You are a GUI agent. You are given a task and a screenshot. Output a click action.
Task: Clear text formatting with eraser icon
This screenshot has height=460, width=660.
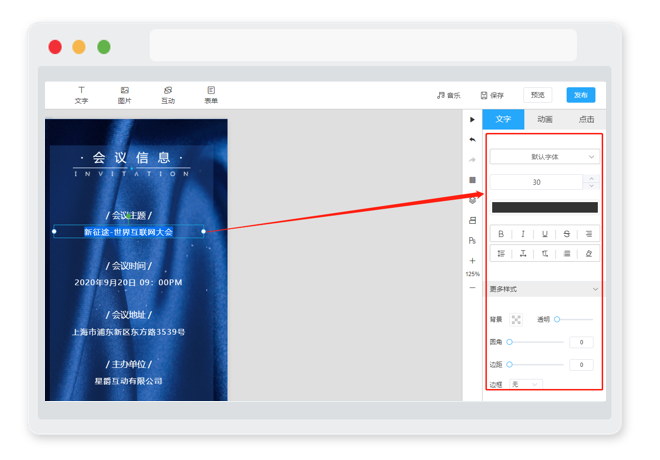(x=588, y=253)
